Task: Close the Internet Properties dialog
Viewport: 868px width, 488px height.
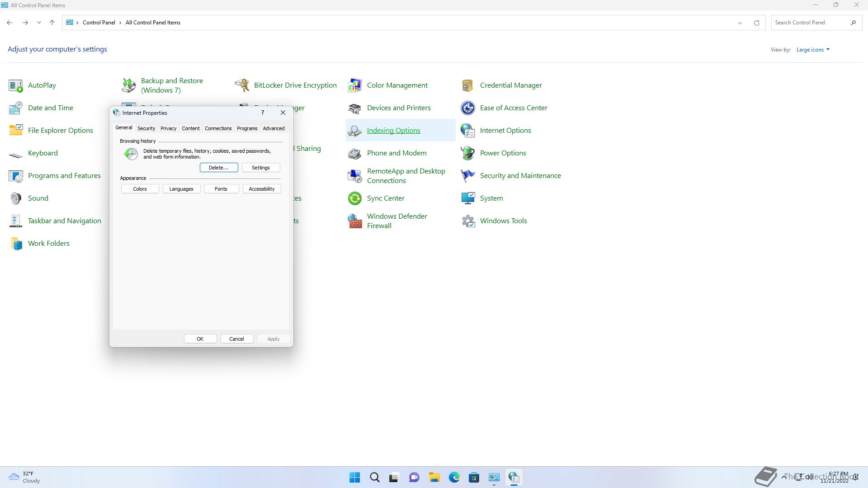Action: [283, 113]
